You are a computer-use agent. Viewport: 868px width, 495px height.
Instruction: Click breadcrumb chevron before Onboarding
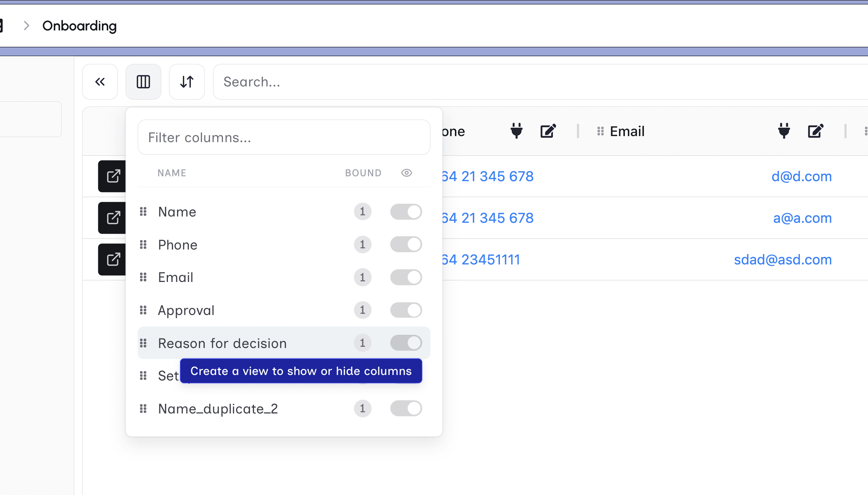click(x=26, y=26)
